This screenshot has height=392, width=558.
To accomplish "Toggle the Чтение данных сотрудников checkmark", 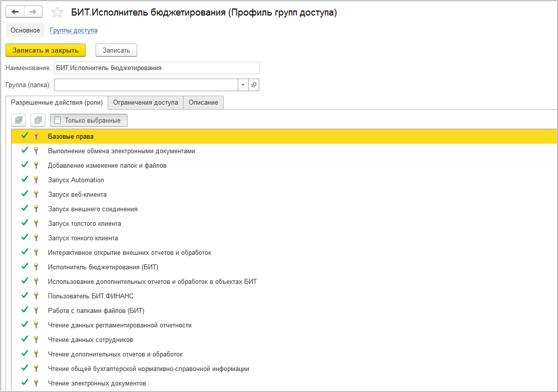I will [25, 339].
